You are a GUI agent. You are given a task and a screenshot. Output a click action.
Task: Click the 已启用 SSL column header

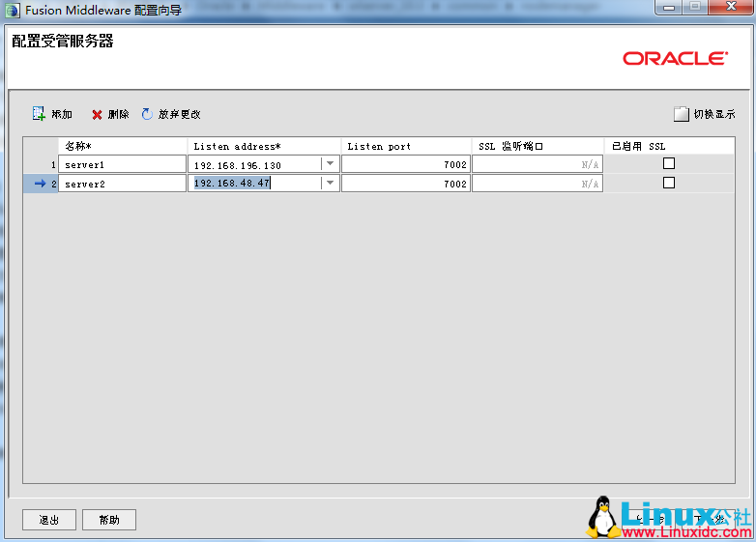point(669,146)
